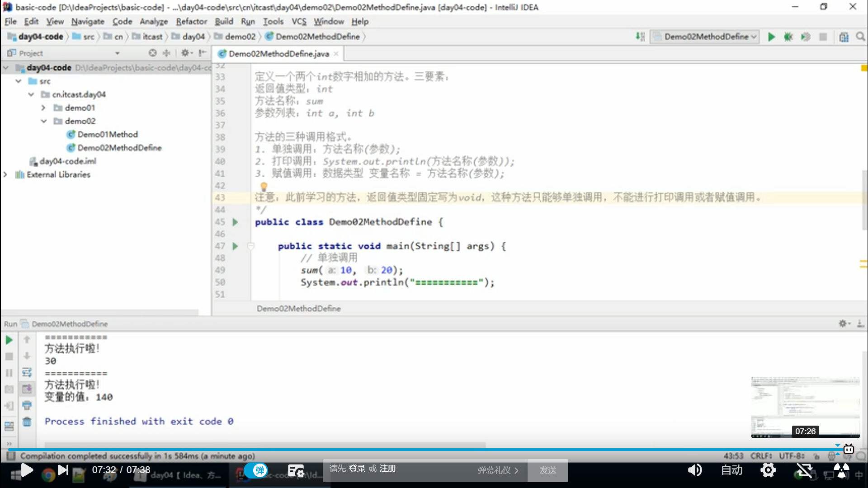Click Scroll from Source in Project panel
This screenshot has width=868, height=488.
153,53
